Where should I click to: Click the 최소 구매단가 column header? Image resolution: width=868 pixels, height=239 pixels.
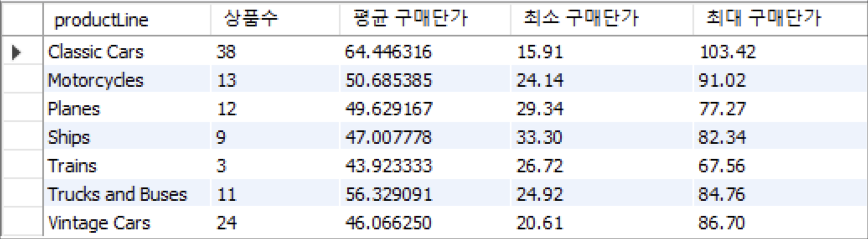602,19
